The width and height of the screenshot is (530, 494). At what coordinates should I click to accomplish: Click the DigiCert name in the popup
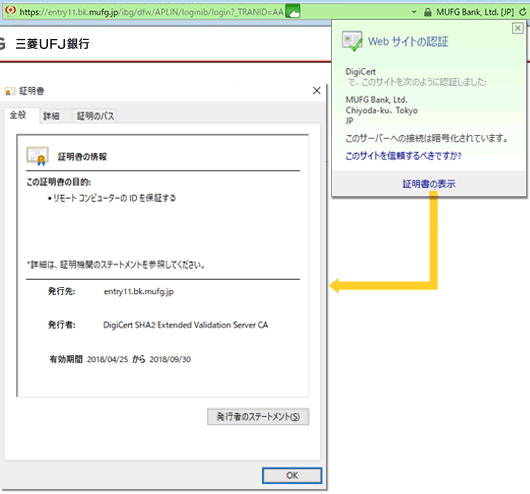[360, 72]
